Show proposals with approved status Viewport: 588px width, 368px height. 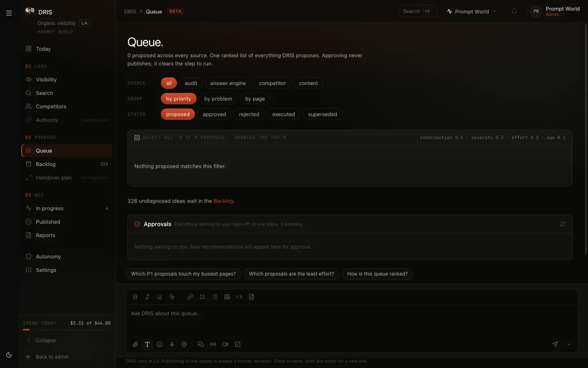tap(214, 114)
